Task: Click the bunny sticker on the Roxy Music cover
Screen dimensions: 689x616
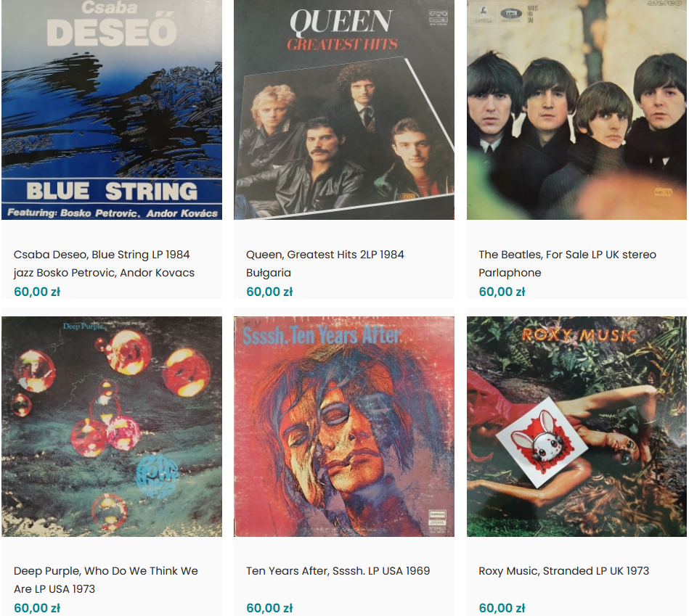Action: click(x=542, y=442)
